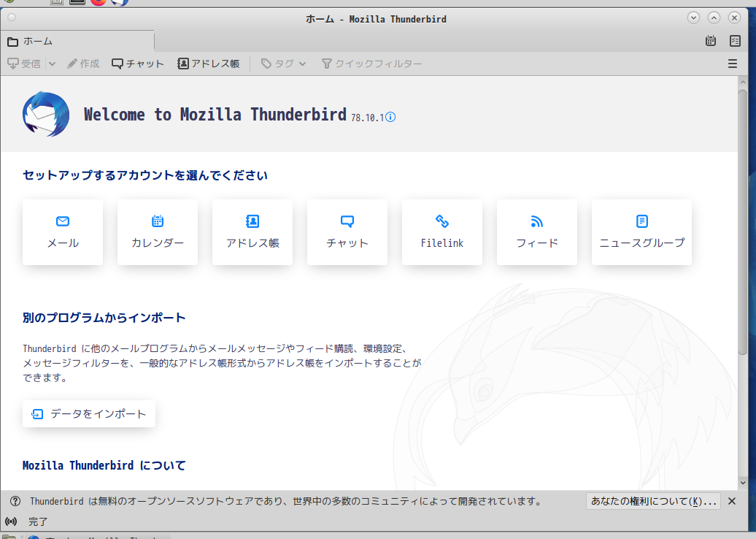Click the online status icon in status bar

click(x=11, y=521)
